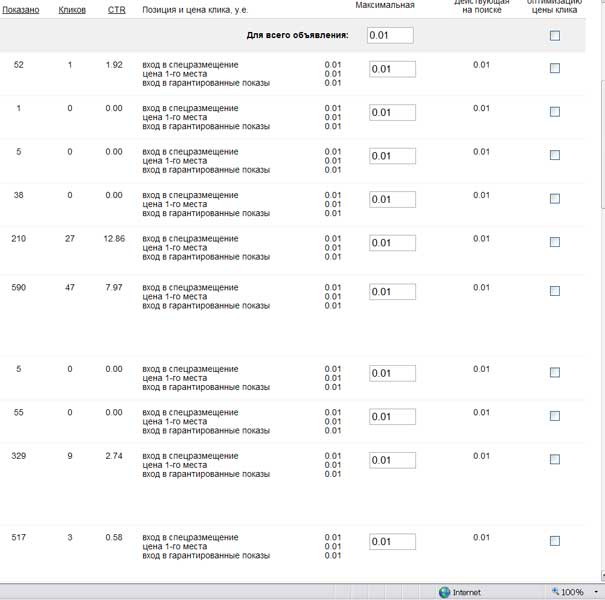The width and height of the screenshot is (605, 600).
Task: Select price input in row with CTR 12.86
Action: pyautogui.click(x=392, y=243)
